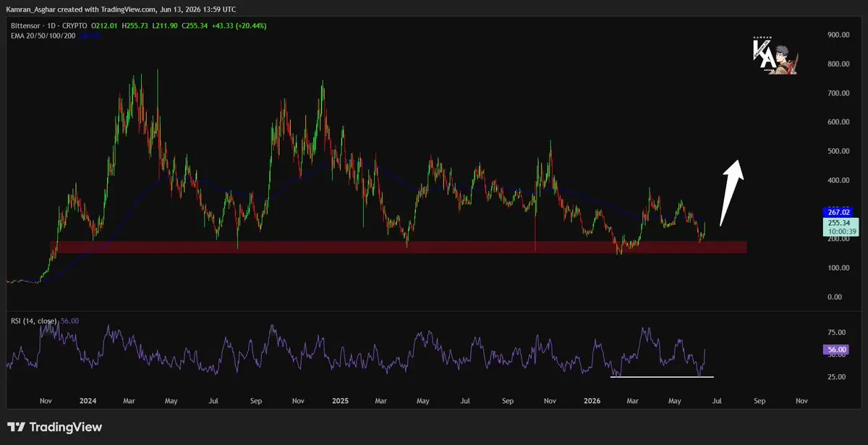The height and width of the screenshot is (445, 868).
Task: Click the 75.00 RSI scale level
Action: coord(837,332)
